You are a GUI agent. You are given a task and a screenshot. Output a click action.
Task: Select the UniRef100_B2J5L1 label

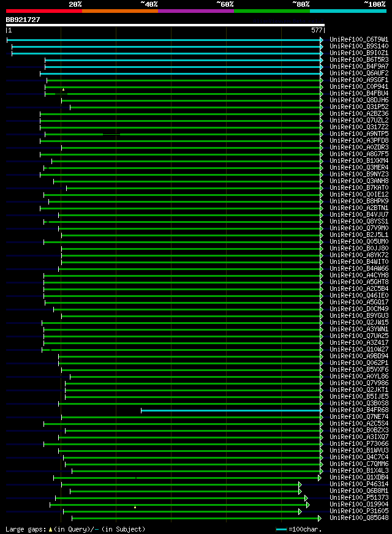click(x=359, y=235)
